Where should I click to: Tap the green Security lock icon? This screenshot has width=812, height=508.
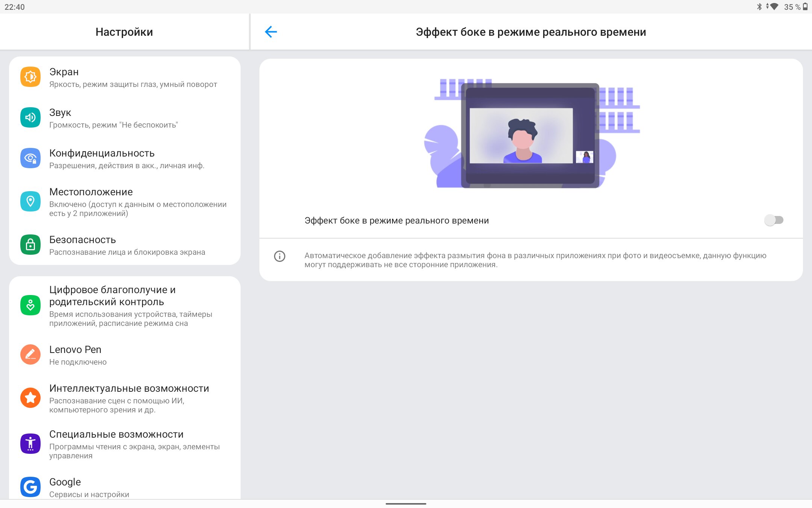30,245
